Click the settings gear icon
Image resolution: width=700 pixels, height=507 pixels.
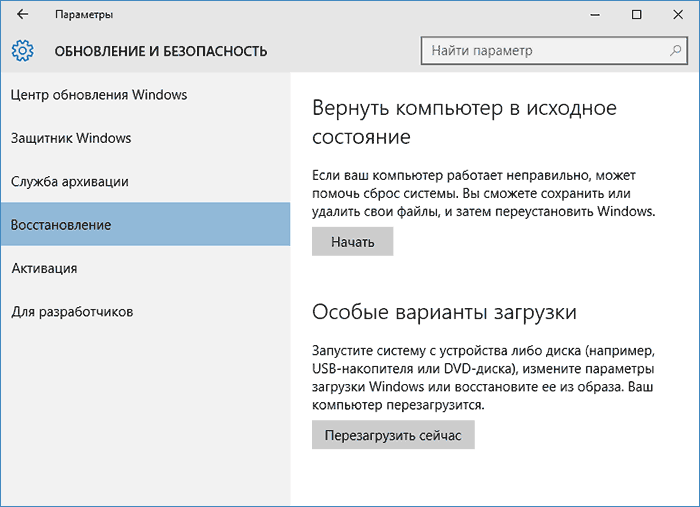point(23,50)
